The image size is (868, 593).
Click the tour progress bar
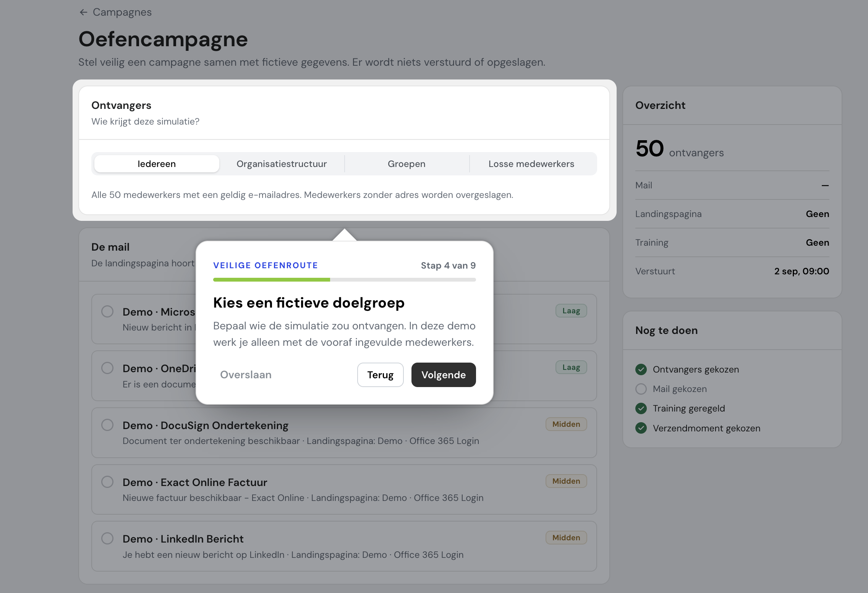pyautogui.click(x=345, y=280)
